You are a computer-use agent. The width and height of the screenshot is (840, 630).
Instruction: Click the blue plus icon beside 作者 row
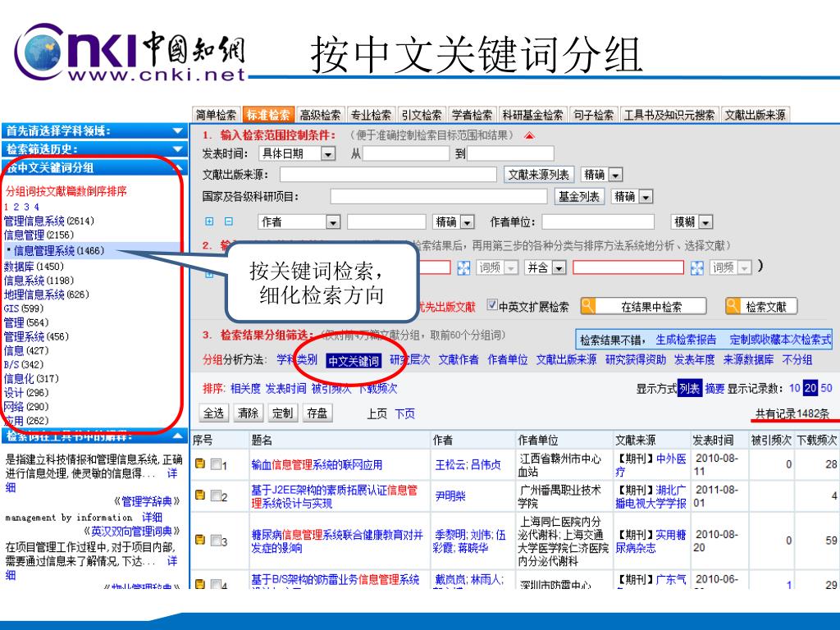pyautogui.click(x=209, y=221)
